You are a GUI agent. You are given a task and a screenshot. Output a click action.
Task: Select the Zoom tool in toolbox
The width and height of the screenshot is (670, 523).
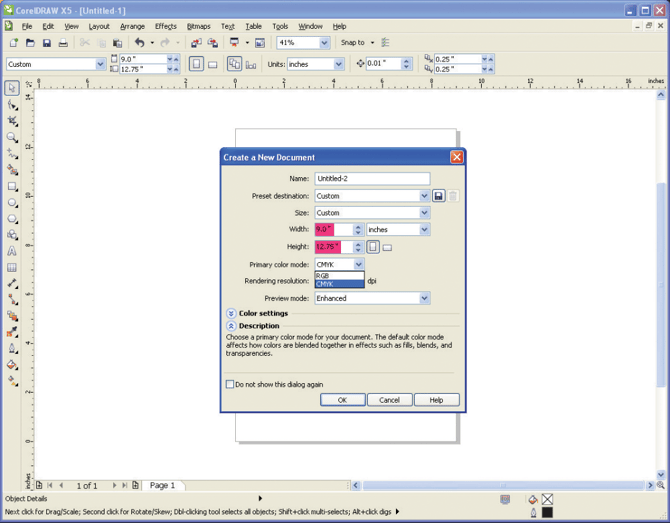pyautogui.click(x=12, y=138)
